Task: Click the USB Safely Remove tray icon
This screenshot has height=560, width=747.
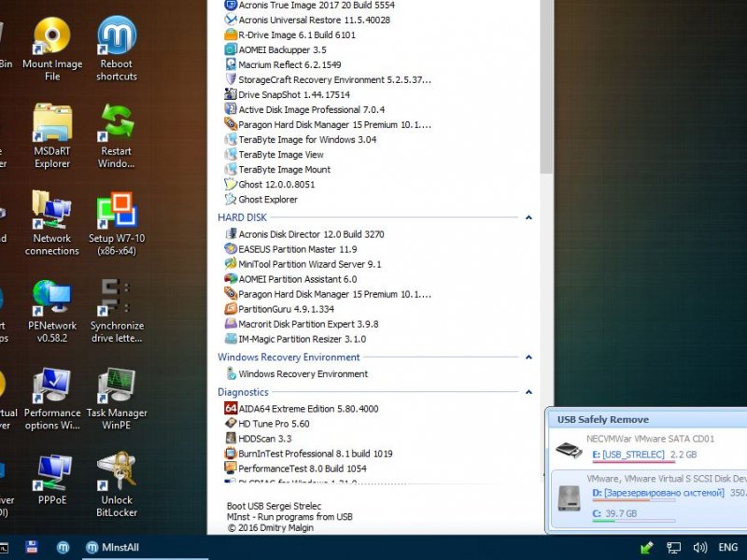Action: [x=646, y=548]
